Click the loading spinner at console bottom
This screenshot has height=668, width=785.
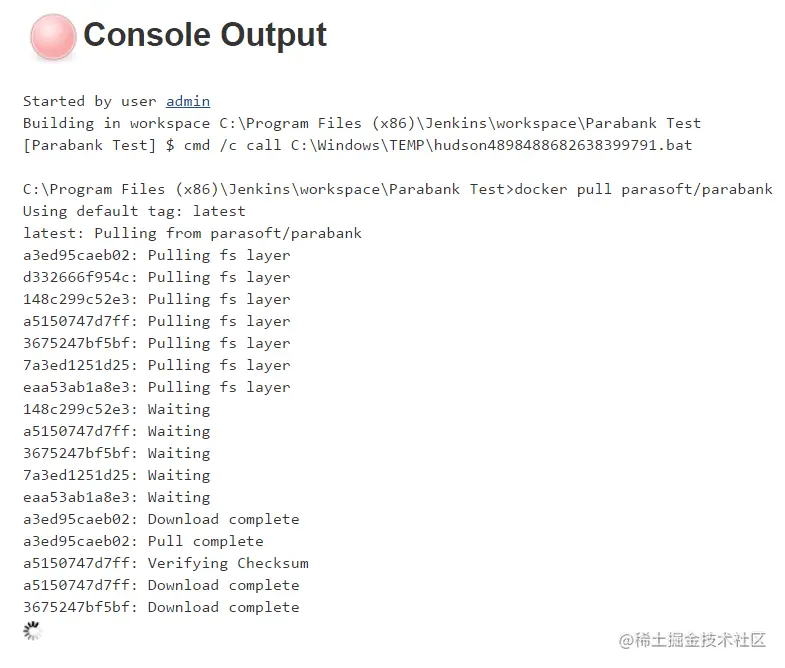(x=33, y=631)
